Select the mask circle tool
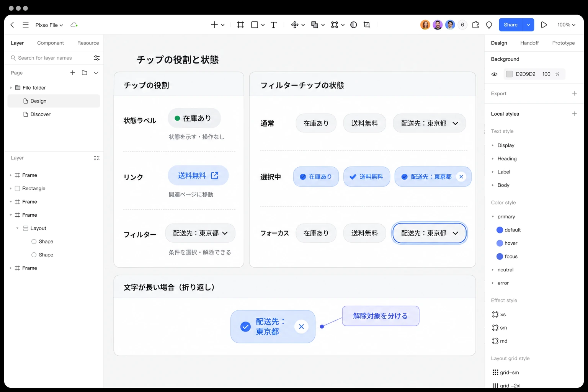The image size is (588, 392). point(354,25)
